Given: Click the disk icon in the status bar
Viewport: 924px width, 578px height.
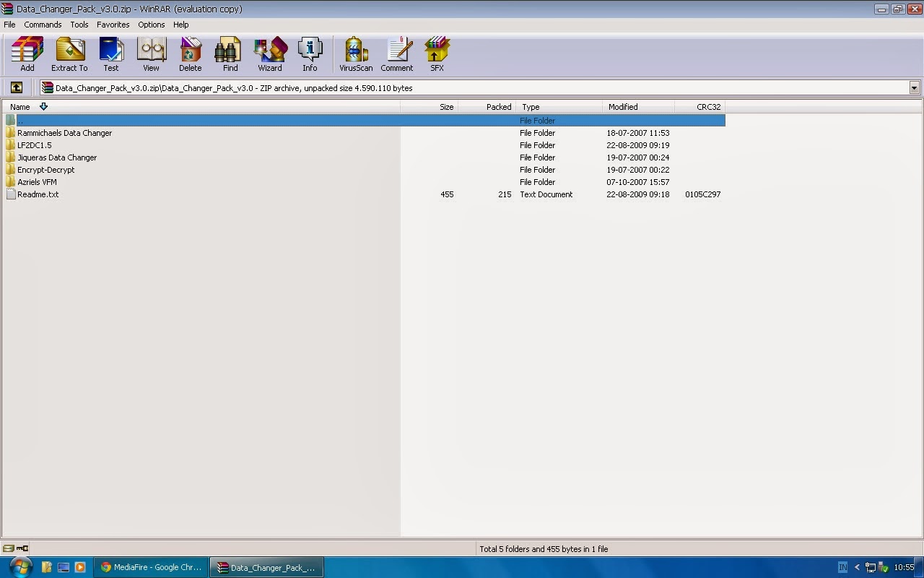Looking at the screenshot, I should click(8, 548).
